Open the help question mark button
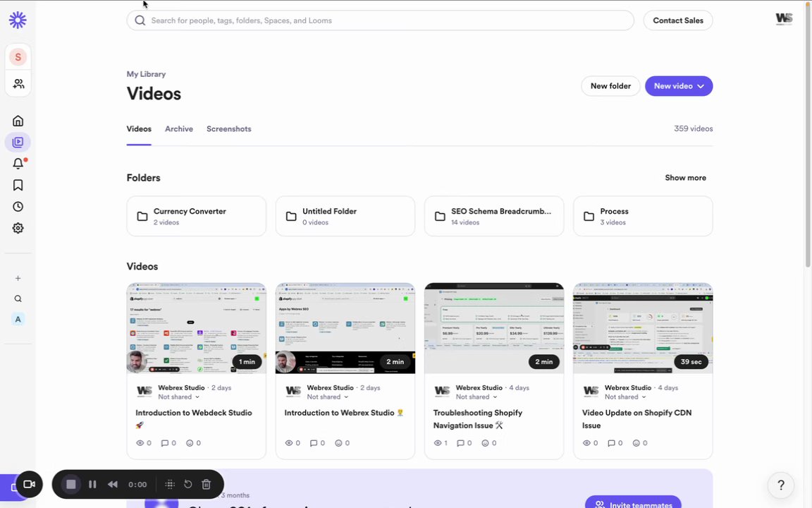The width and height of the screenshot is (812, 508). tap(781, 485)
